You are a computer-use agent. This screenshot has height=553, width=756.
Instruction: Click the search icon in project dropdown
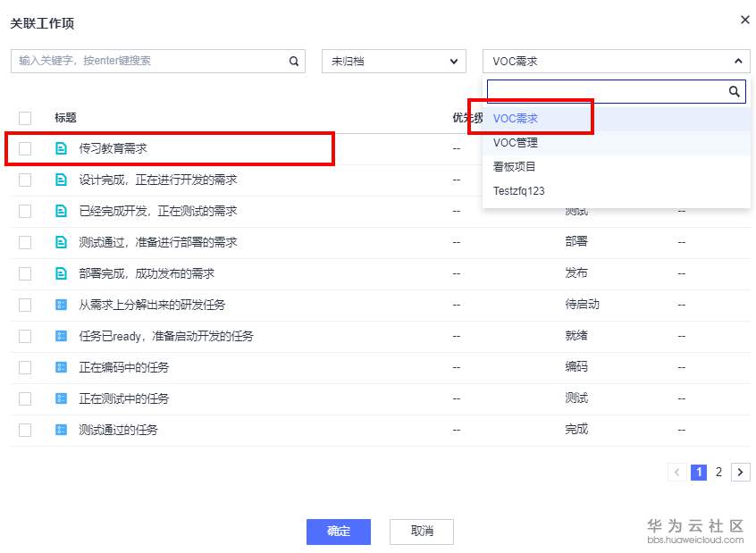coord(735,91)
